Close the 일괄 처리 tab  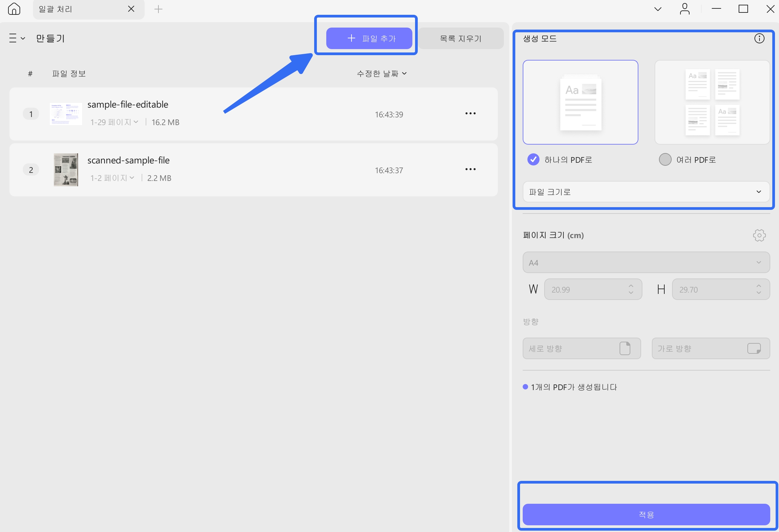[131, 9]
